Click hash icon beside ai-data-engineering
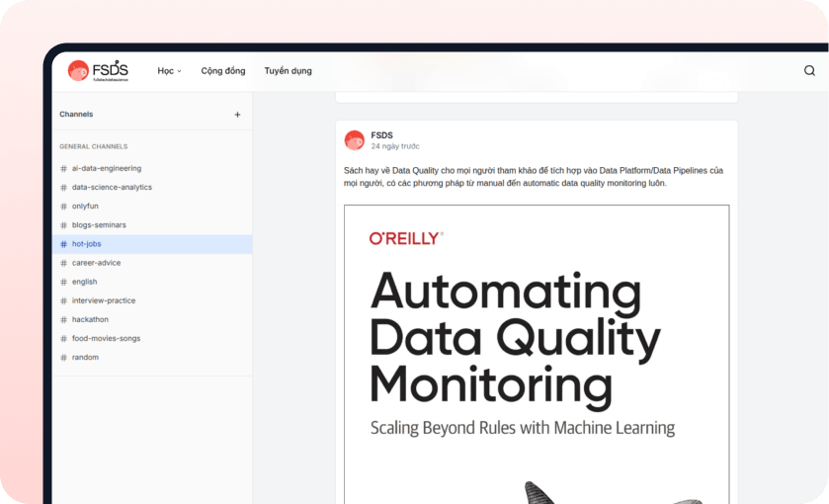829x504 pixels. 64,169
